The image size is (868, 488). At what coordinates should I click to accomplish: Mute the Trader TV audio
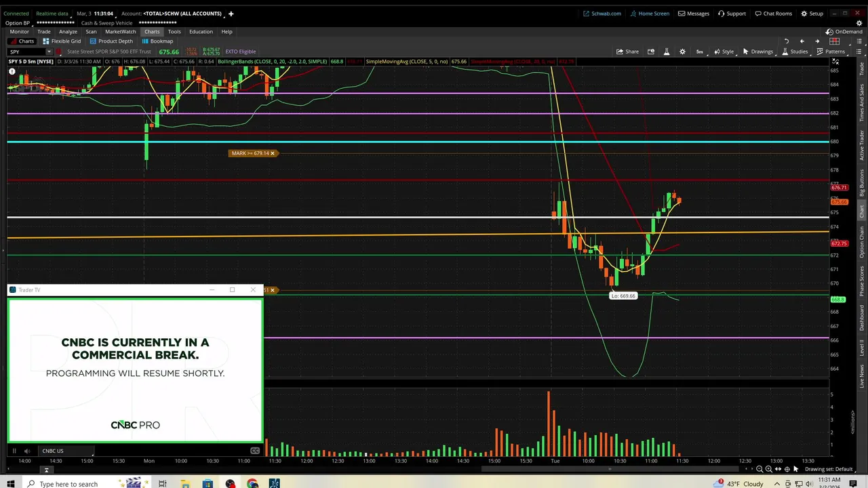(26, 451)
